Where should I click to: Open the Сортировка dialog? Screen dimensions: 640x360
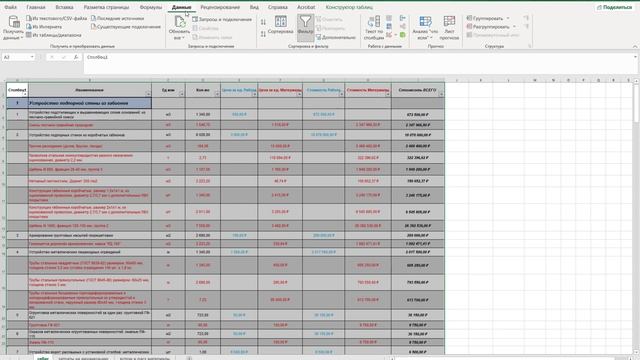coord(280,25)
